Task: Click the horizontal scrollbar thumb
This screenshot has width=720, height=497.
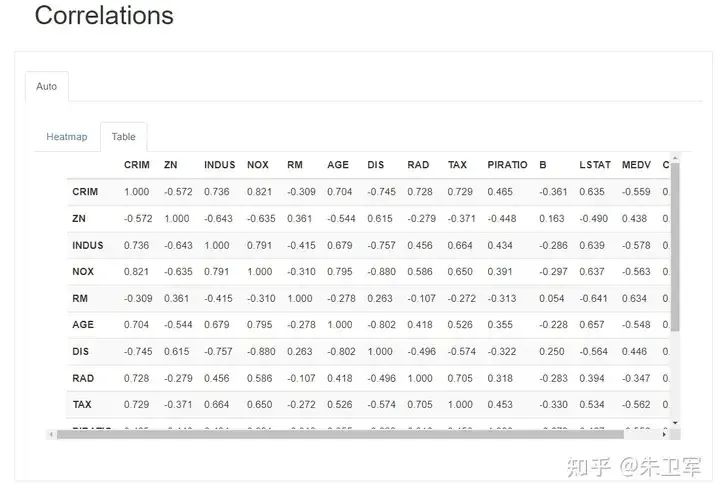Action: [x=340, y=434]
